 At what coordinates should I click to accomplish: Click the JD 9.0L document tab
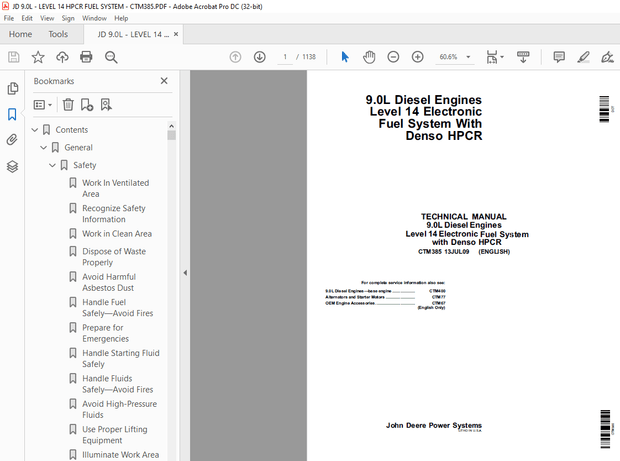point(133,34)
